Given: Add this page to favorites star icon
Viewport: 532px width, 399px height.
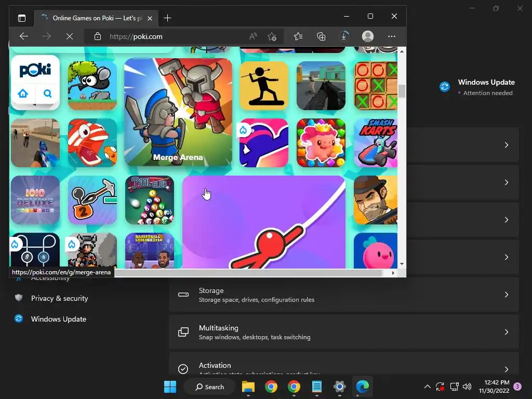Looking at the screenshot, I should point(272,36).
